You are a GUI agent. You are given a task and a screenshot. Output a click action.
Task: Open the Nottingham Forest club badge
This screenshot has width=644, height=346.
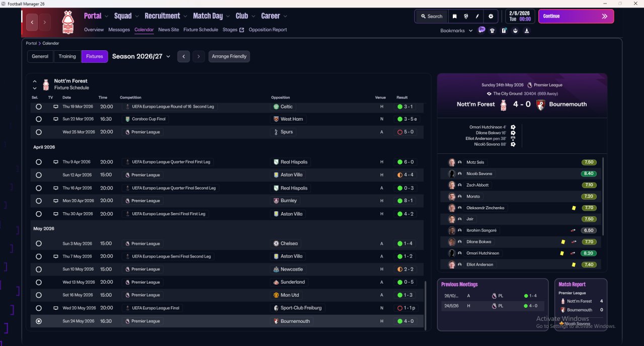pos(67,23)
